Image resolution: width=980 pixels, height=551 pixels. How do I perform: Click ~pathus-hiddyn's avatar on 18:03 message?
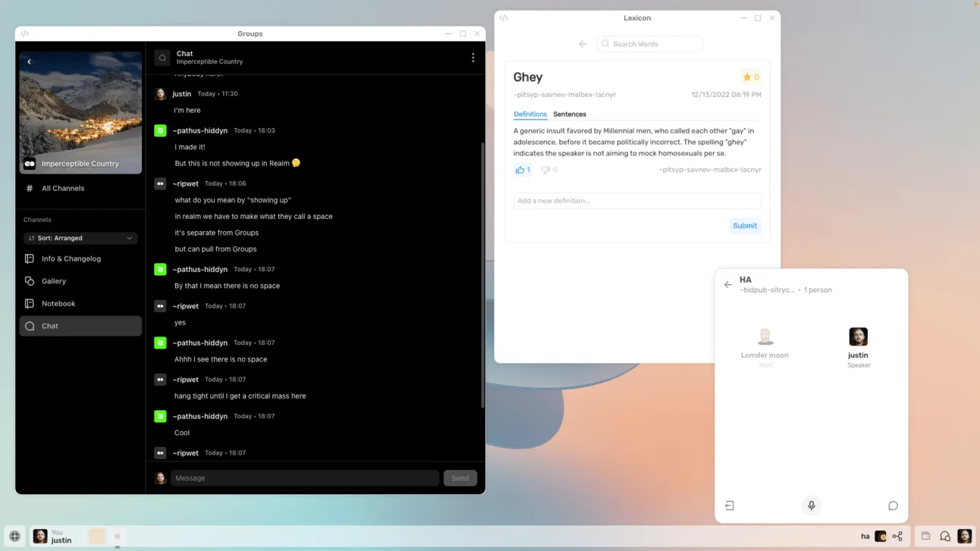pos(160,130)
